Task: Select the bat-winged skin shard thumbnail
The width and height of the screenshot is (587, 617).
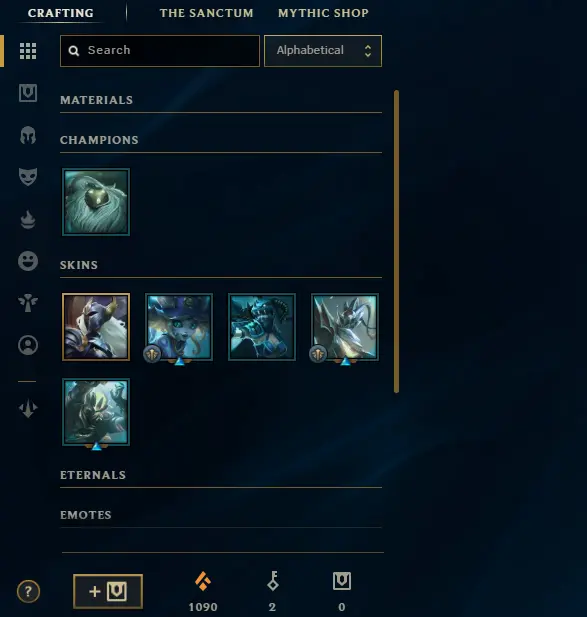Action: tap(345, 327)
